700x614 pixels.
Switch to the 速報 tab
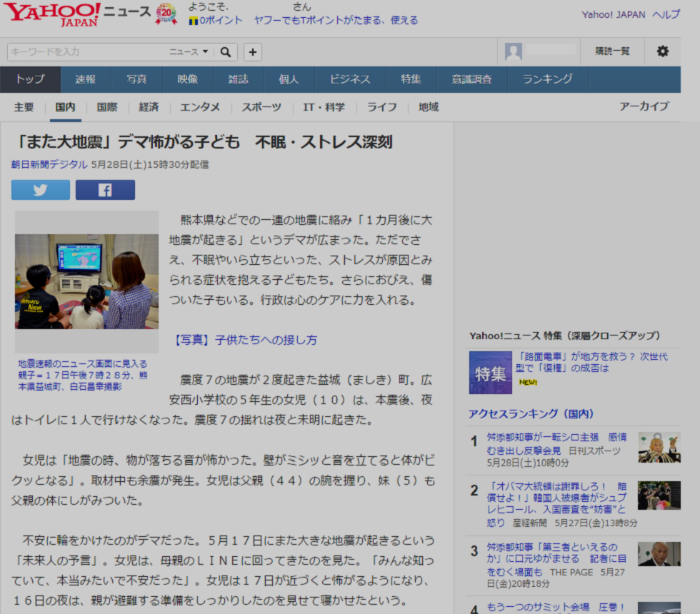coord(86,79)
